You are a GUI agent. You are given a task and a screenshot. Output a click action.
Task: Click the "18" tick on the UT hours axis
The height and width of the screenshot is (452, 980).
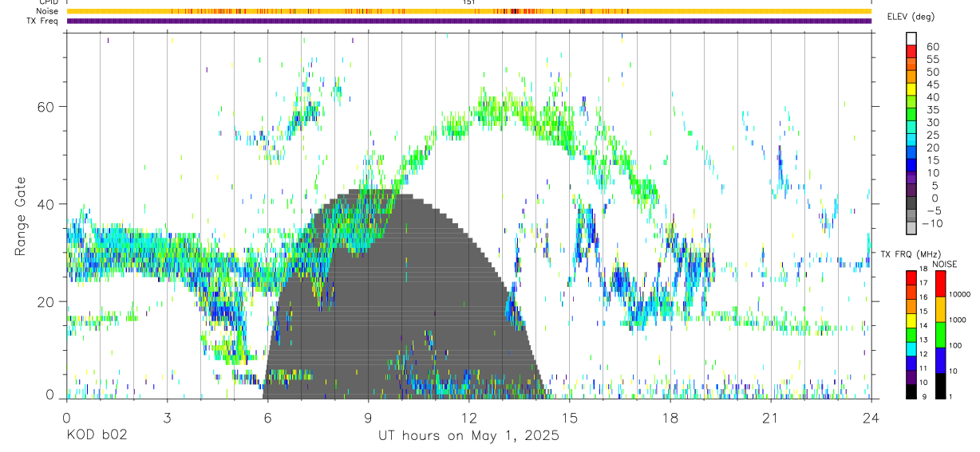point(670,418)
